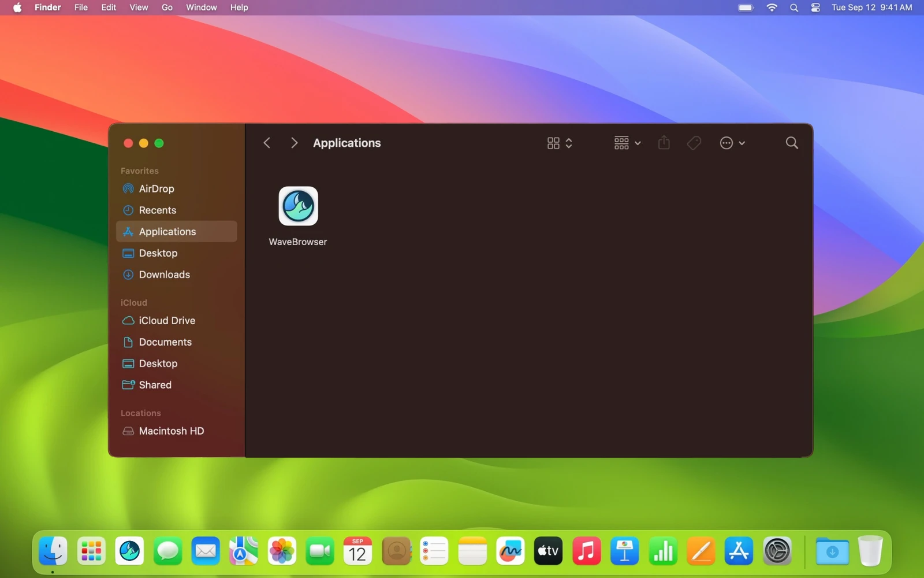Open Control Center in the menu bar
This screenshot has width=924, height=578.
pyautogui.click(x=815, y=8)
